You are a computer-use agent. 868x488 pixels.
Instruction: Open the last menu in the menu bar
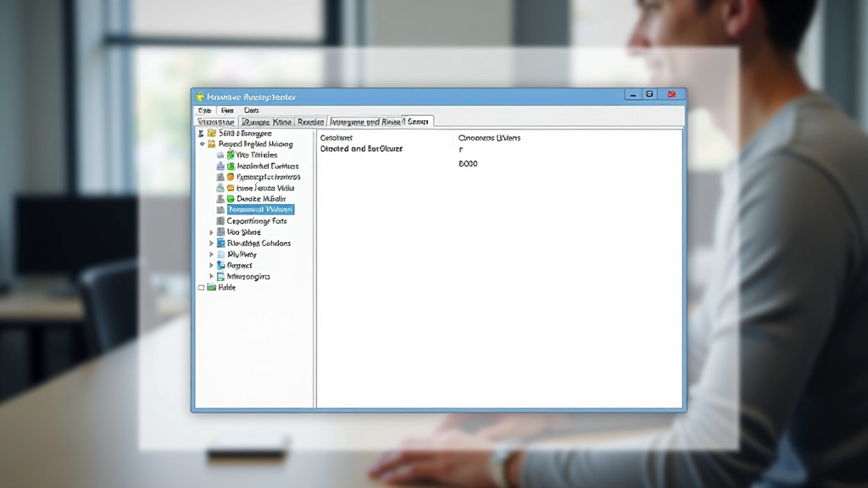pyautogui.click(x=251, y=111)
